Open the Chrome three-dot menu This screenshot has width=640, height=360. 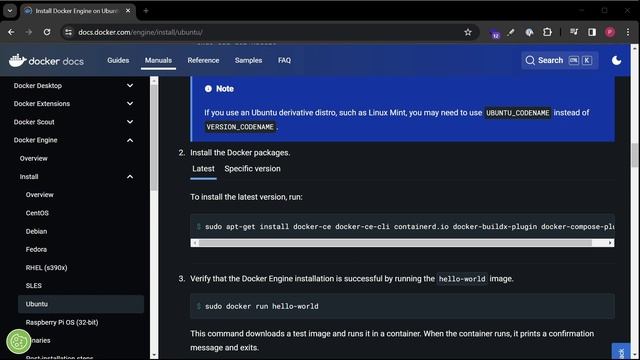628,32
